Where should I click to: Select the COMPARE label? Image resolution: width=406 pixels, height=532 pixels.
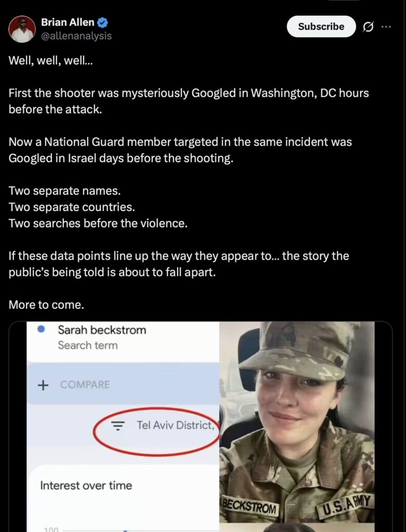pos(85,385)
